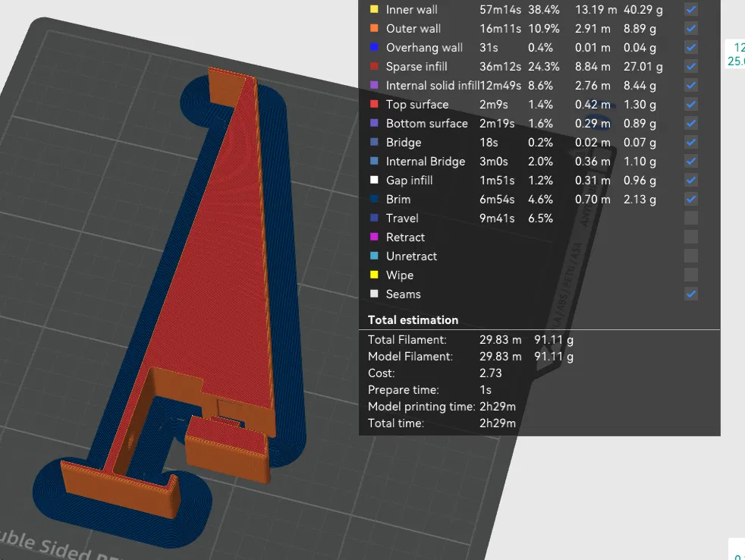Toggle Outer wall visibility checkbox
Image resolution: width=745 pixels, height=560 pixels.
tap(691, 29)
